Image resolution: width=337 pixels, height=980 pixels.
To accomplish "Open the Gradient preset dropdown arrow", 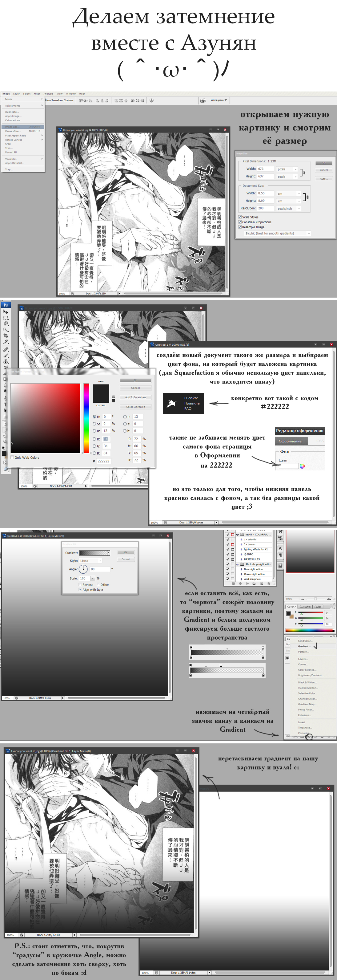I will pos(109,553).
